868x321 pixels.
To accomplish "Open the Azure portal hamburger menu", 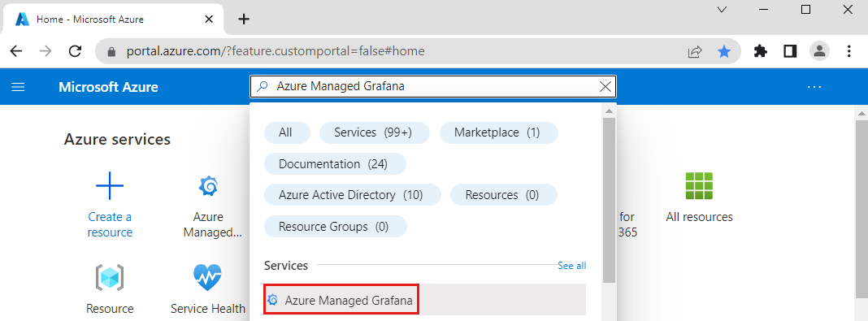I will pyautogui.click(x=18, y=87).
